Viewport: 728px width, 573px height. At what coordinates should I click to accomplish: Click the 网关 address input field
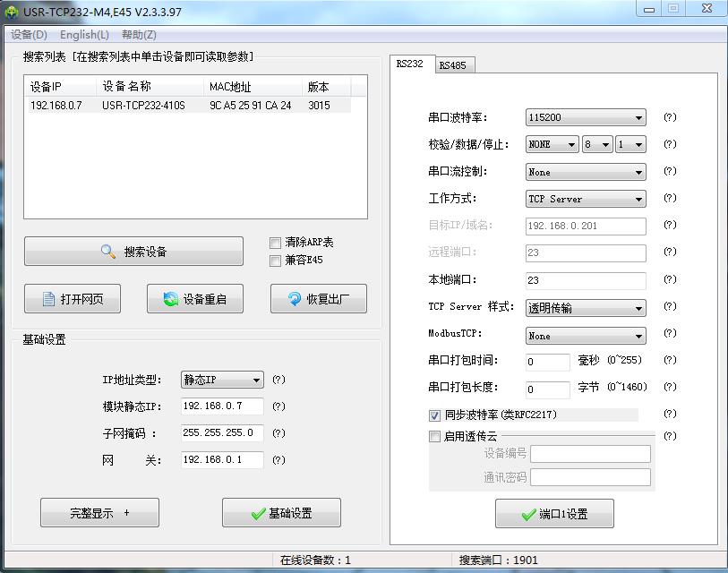pos(222,460)
